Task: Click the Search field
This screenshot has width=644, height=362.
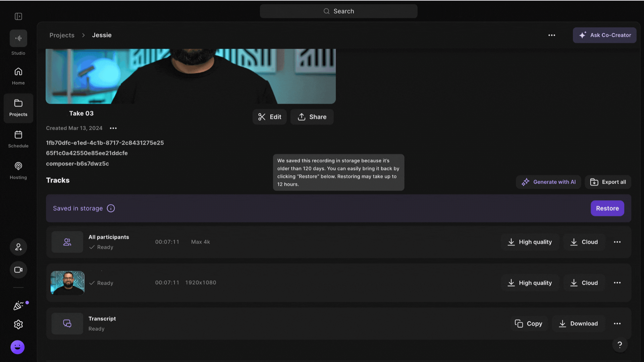Action: click(338, 11)
